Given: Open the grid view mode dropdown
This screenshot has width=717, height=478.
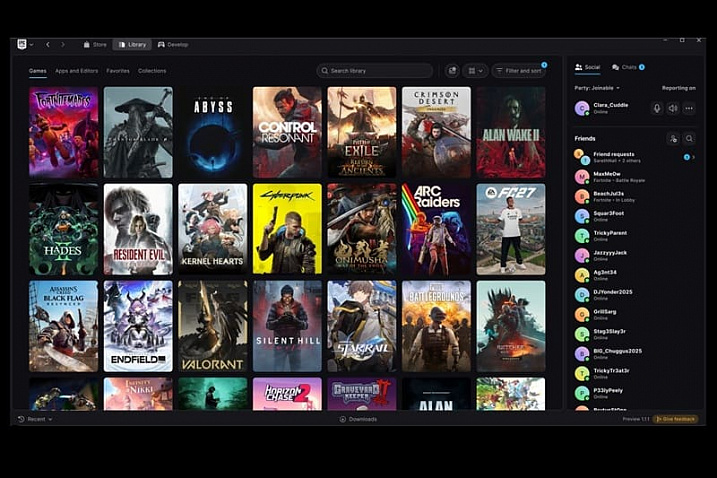Looking at the screenshot, I should pos(476,71).
